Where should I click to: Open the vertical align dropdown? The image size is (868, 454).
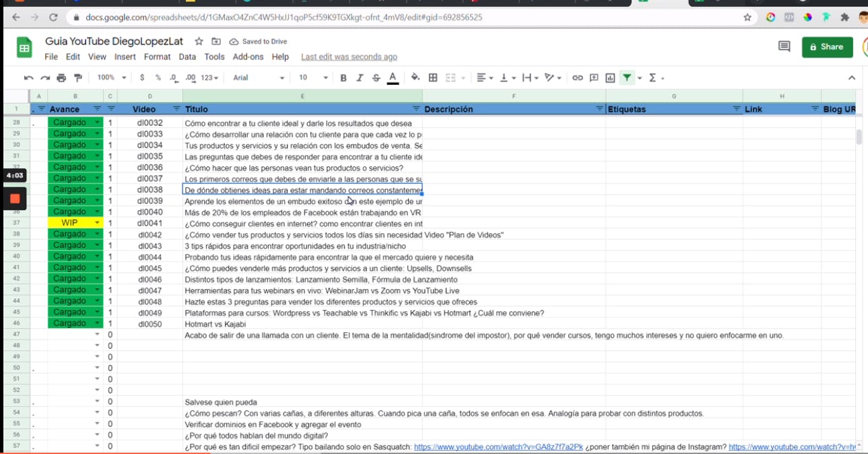coord(508,78)
